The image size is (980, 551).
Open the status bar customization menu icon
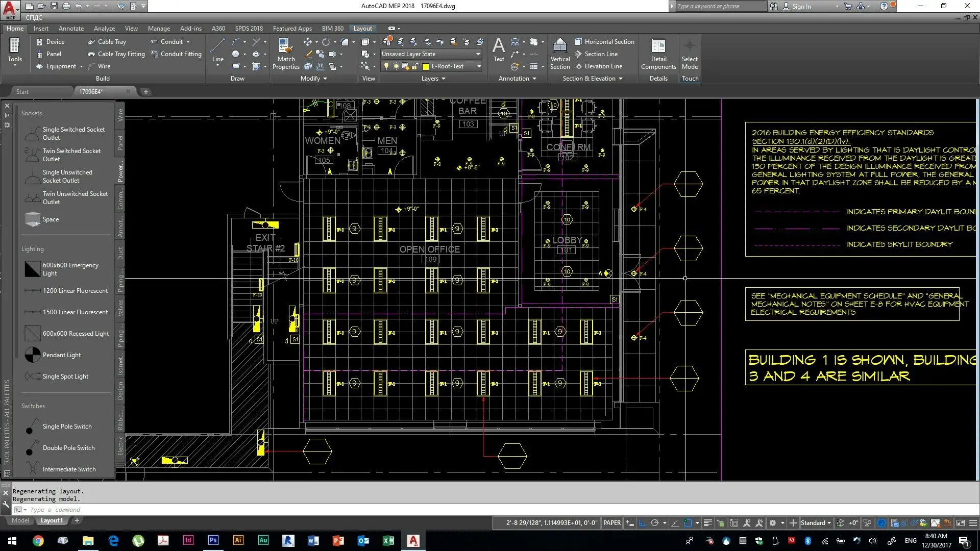[973, 523]
